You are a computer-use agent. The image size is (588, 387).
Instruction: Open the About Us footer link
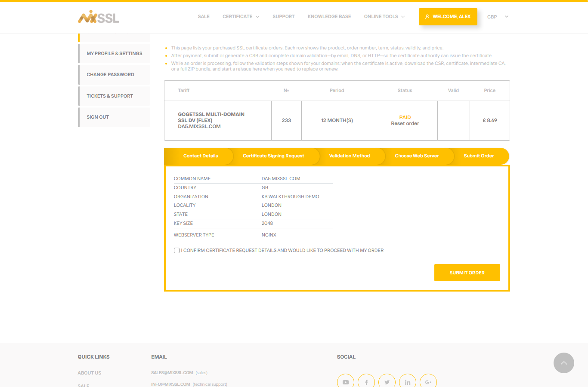(90, 373)
